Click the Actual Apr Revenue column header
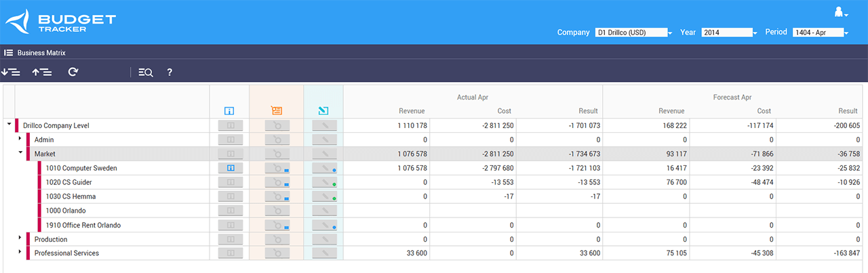Image resolution: width=868 pixels, height=273 pixels. tap(412, 111)
